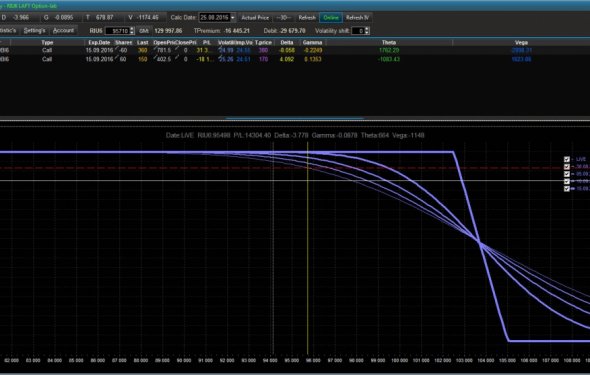The height and width of the screenshot is (375, 590).
Task: Click the Calc Date field showing 25.08.2016
Action: pos(214,18)
